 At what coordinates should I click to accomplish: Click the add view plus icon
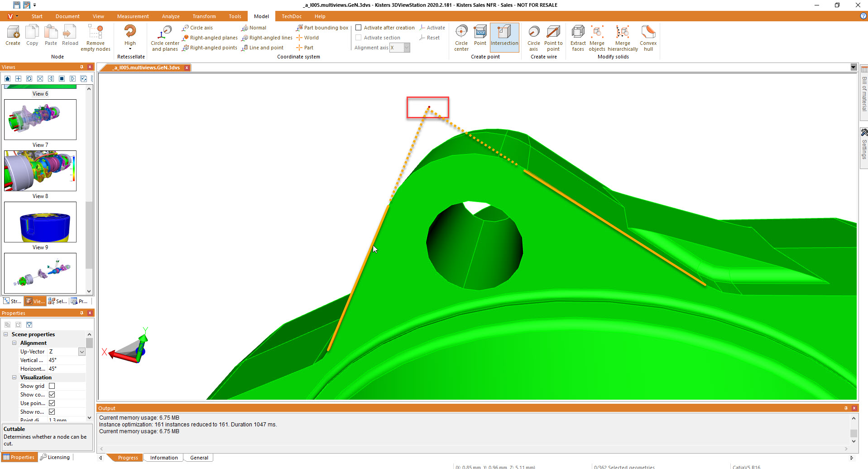click(x=18, y=78)
